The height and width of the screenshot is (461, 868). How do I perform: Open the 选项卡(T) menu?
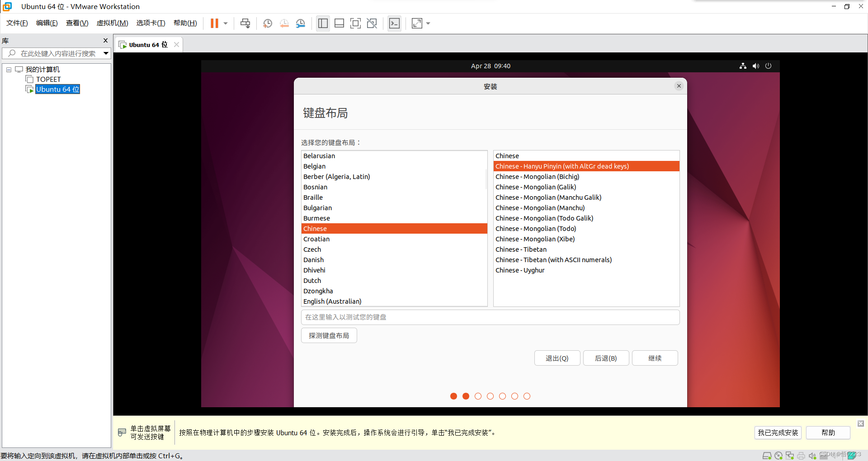pyautogui.click(x=151, y=23)
